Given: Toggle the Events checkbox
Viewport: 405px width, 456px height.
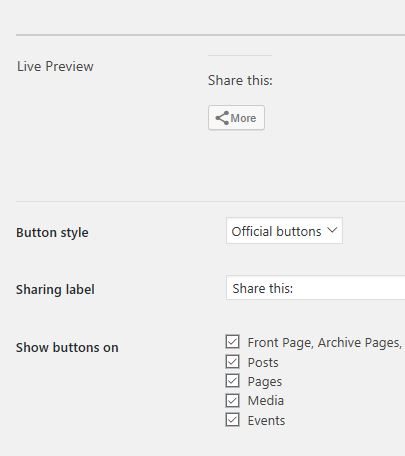Looking at the screenshot, I should click(232, 420).
